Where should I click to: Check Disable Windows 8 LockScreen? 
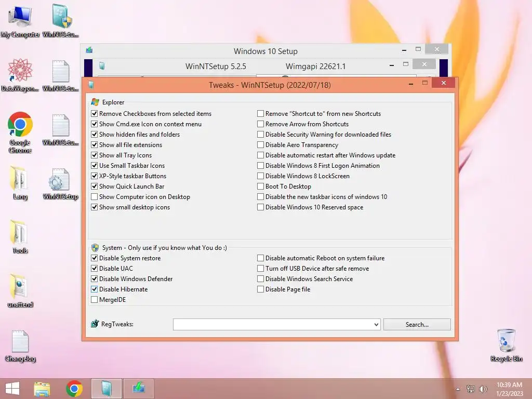[261, 176]
